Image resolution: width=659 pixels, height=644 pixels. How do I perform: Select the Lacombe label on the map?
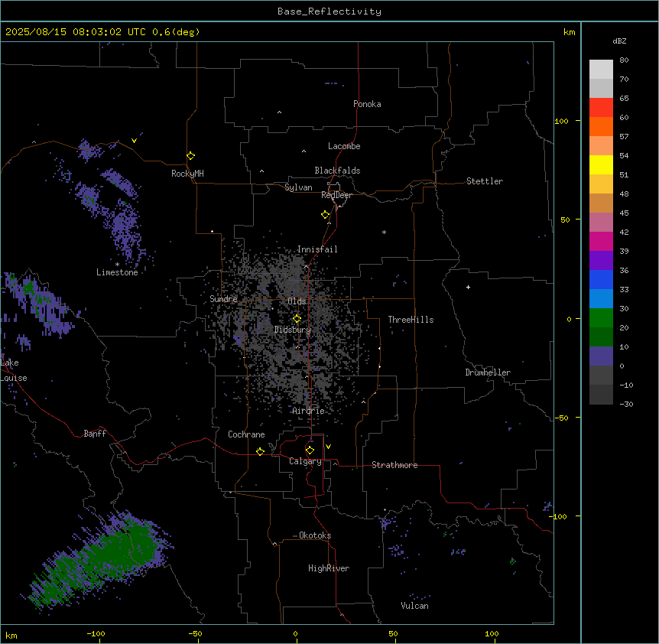point(344,146)
